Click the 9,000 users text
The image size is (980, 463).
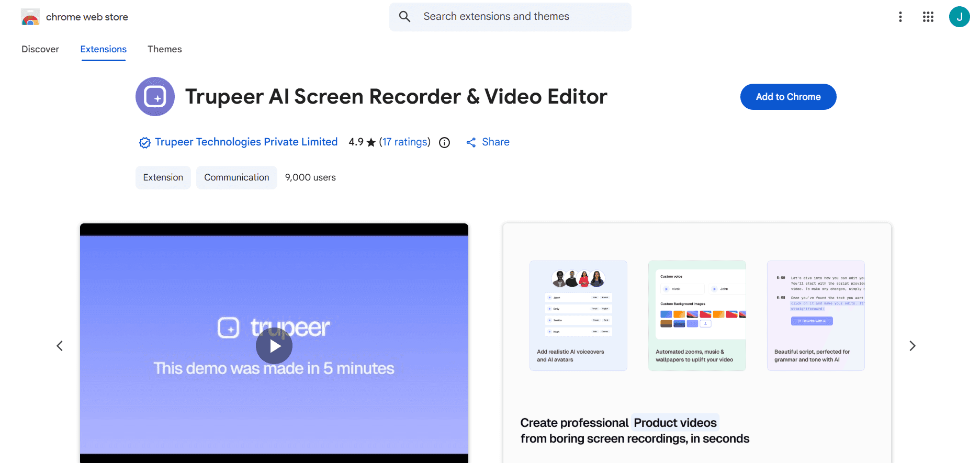310,177
